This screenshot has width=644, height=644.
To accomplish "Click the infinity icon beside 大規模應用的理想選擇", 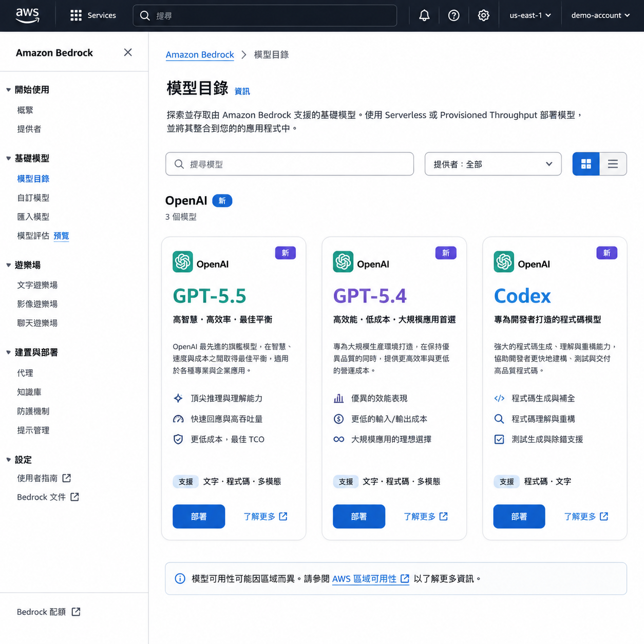I will click(x=338, y=439).
